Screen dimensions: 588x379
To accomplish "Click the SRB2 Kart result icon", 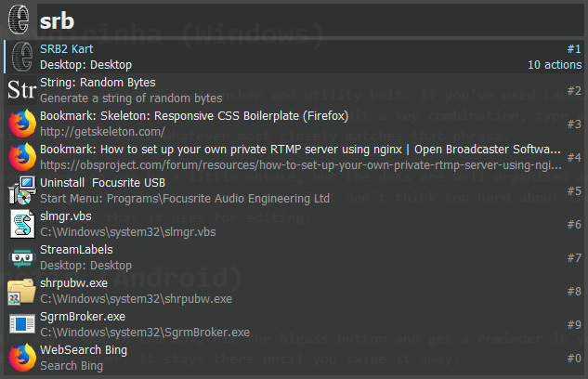I will 22,57.
